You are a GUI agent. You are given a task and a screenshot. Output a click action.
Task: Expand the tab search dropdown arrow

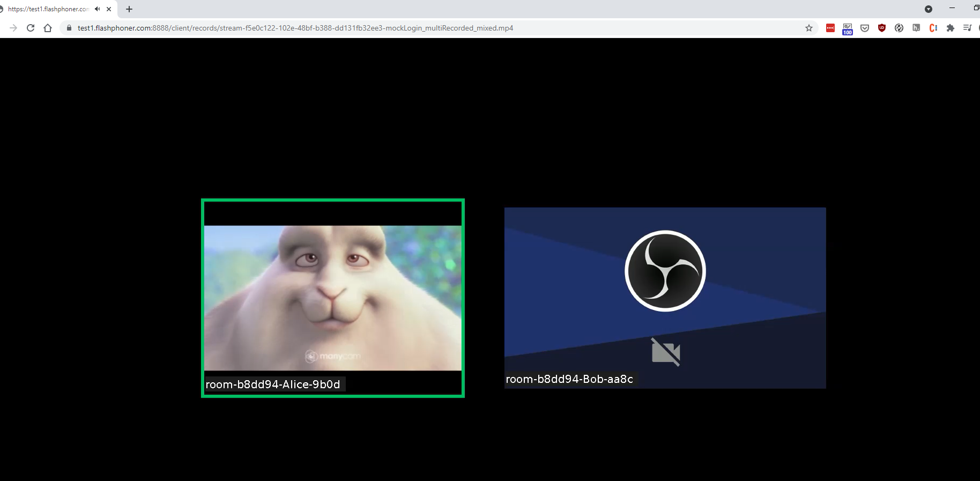pyautogui.click(x=928, y=9)
